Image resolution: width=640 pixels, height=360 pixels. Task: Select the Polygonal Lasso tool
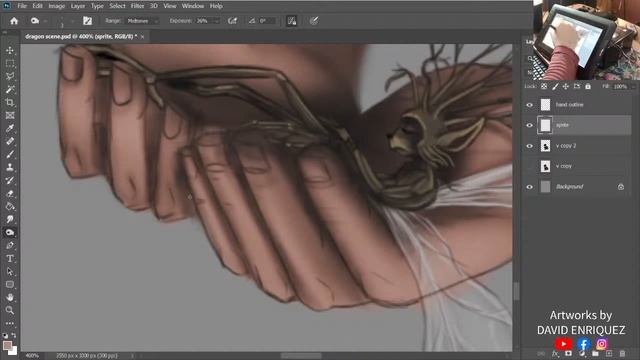point(10,76)
